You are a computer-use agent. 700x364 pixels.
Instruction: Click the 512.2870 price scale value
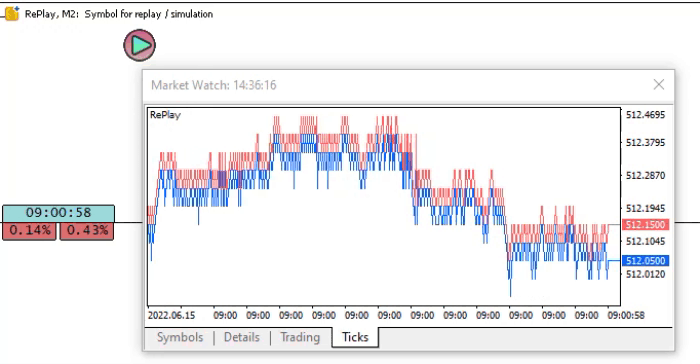[646, 176]
